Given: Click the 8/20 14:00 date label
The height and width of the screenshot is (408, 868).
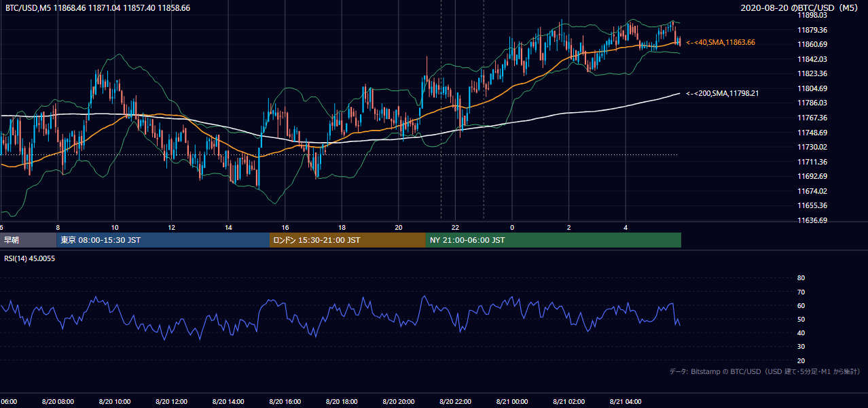Looking at the screenshot, I should [x=228, y=402].
